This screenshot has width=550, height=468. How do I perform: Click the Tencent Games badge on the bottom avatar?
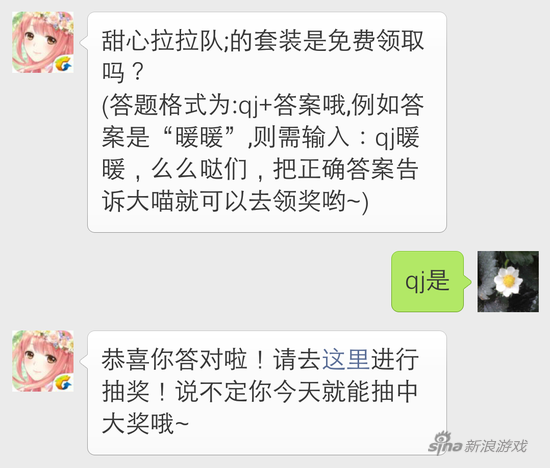[x=63, y=382]
